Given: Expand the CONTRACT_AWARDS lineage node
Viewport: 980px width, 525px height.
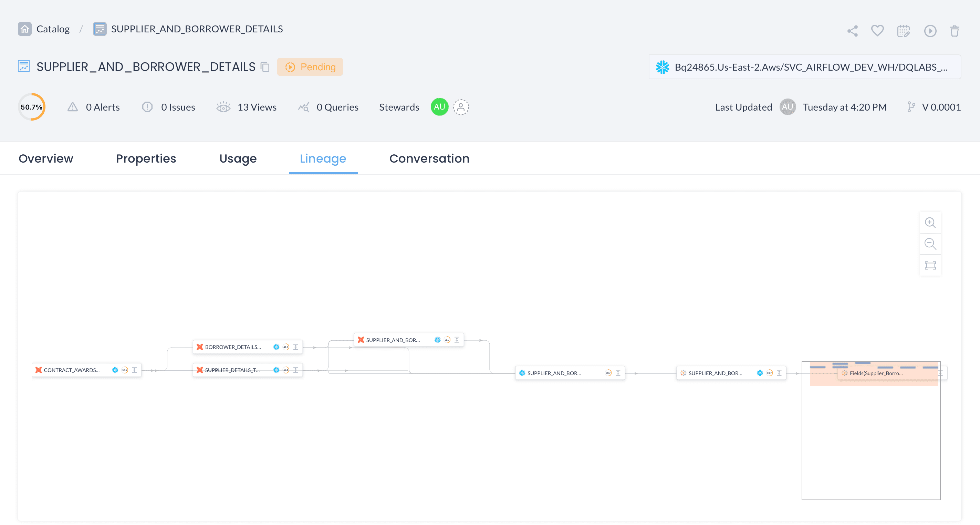Looking at the screenshot, I should tap(135, 370).
